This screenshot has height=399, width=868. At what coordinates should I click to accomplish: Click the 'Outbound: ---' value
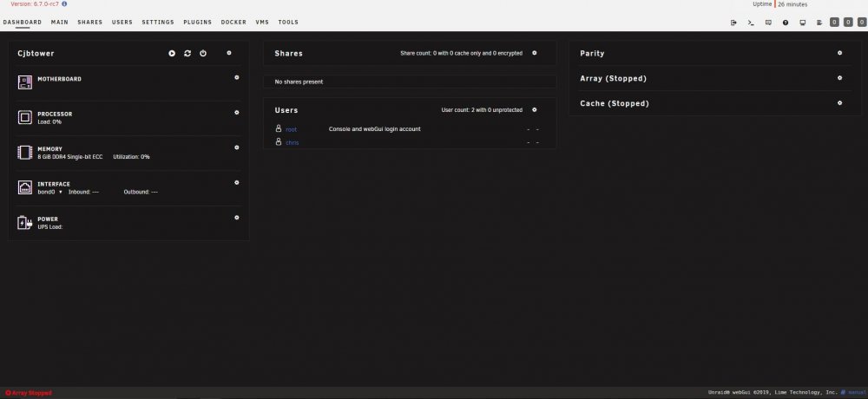[141, 192]
